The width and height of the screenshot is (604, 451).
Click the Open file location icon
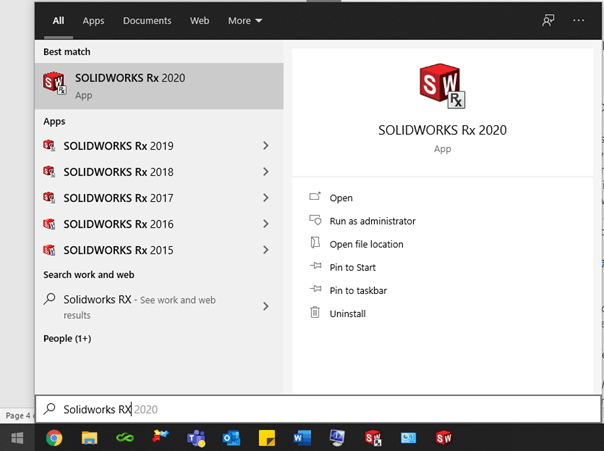315,243
